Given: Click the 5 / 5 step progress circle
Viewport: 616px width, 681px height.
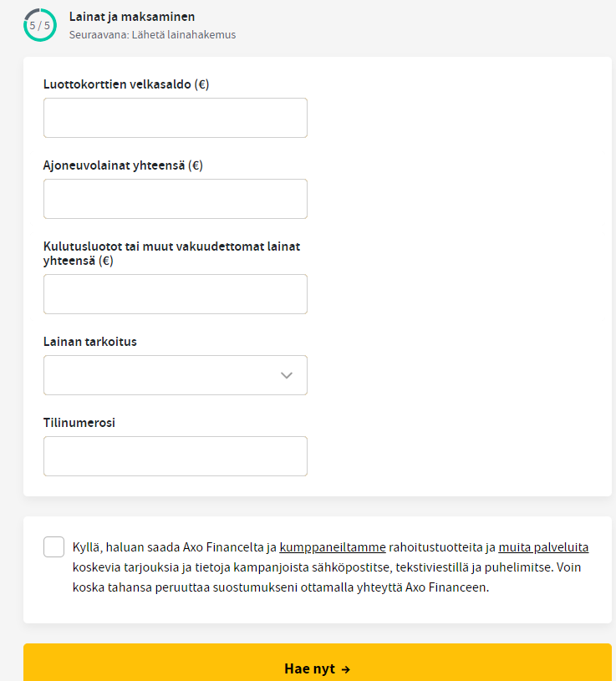Looking at the screenshot, I should point(40,25).
